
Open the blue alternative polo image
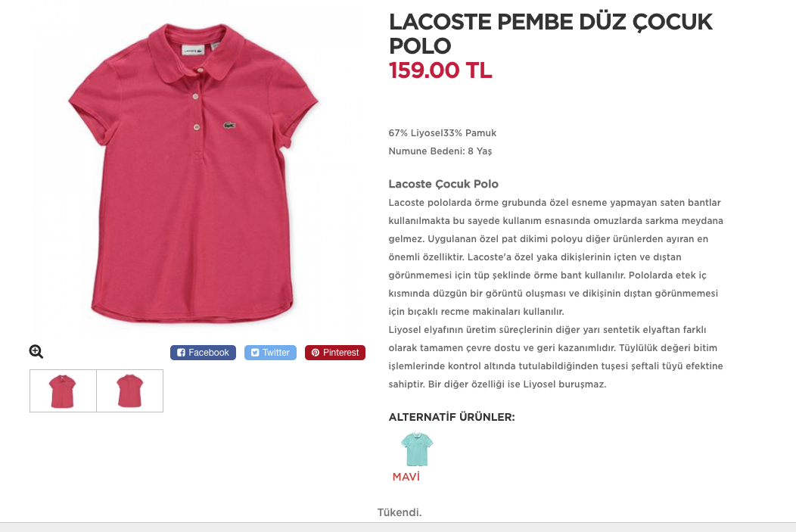pos(417,450)
